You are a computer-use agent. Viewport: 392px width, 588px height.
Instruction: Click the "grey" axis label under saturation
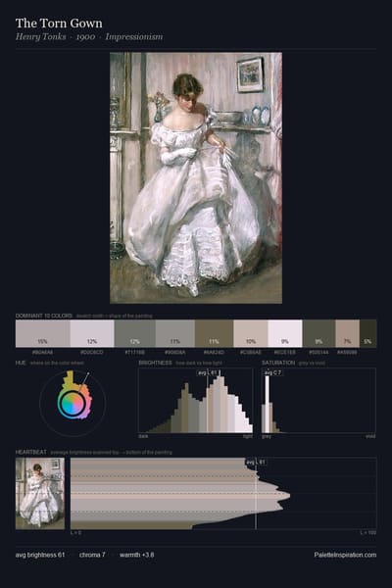267,436
